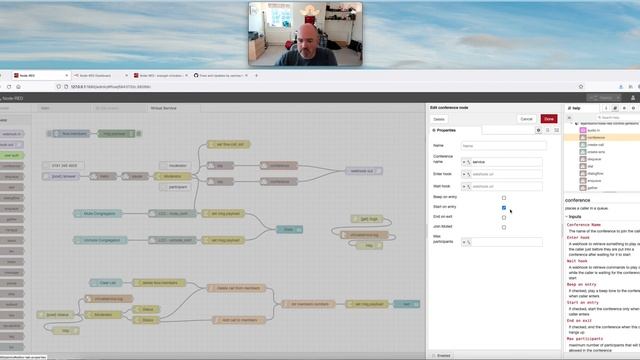The image size is (640, 360).
Task: Switch to the Node-RED Dashboard browser tab
Action: pos(100,76)
